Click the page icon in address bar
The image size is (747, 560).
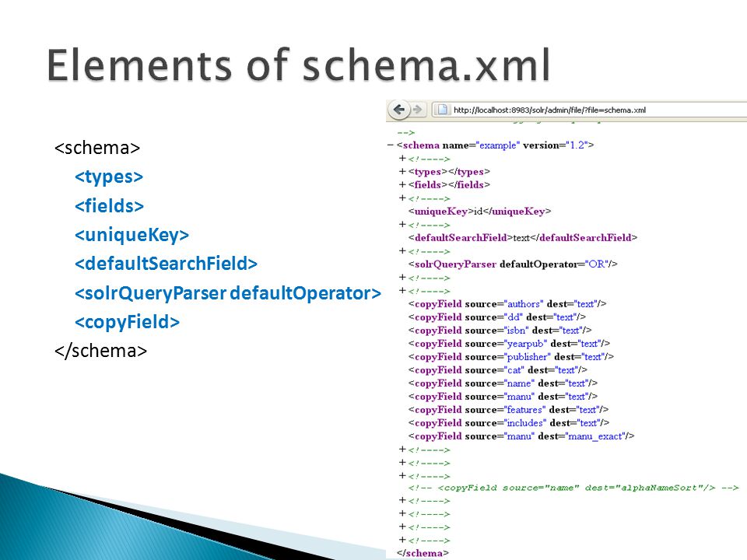[443, 110]
